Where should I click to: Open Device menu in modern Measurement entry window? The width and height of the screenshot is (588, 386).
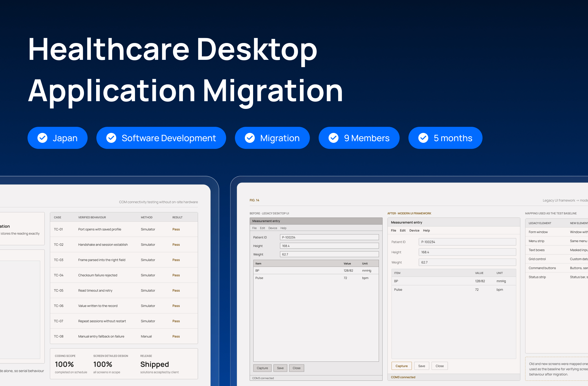click(x=414, y=230)
